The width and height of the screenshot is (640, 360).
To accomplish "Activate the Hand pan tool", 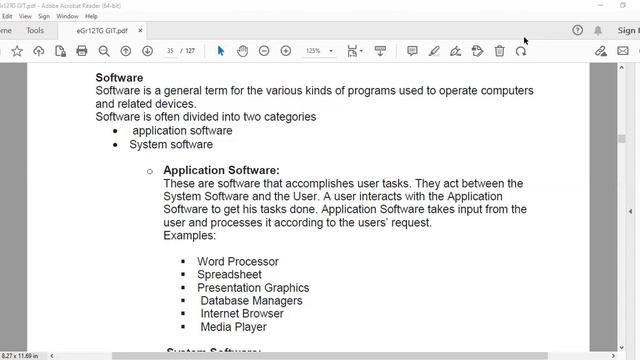I will coord(242,51).
